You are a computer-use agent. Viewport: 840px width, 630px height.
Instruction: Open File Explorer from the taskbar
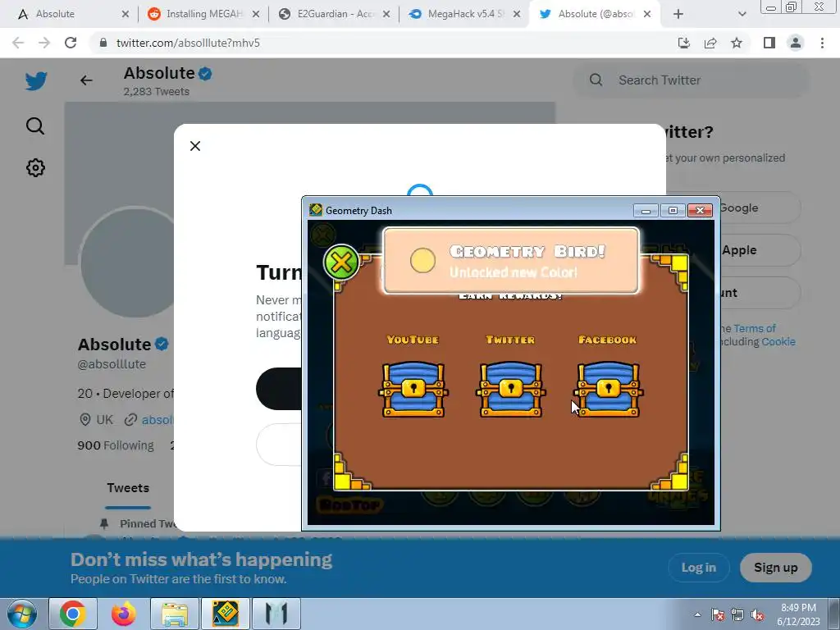pyautogui.click(x=175, y=614)
